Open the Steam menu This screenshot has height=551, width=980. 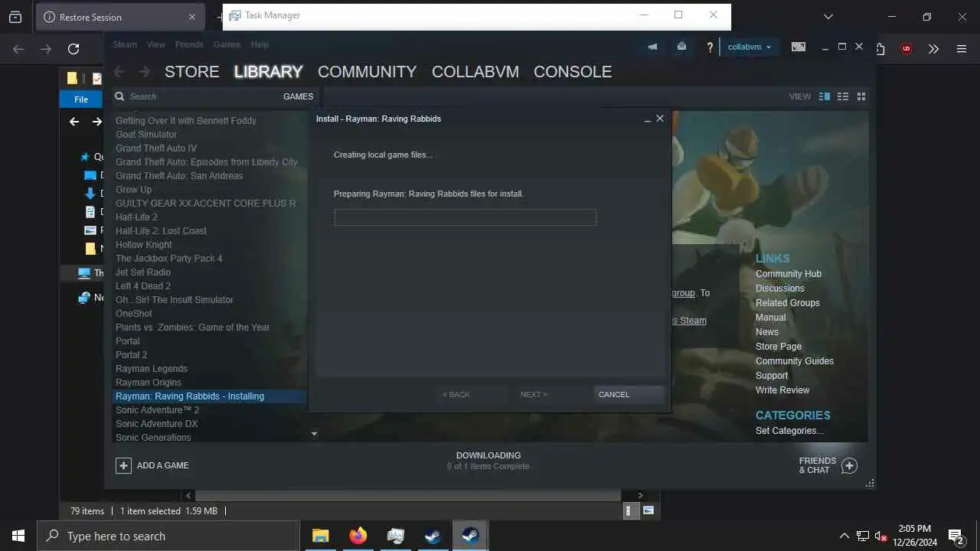tap(125, 44)
